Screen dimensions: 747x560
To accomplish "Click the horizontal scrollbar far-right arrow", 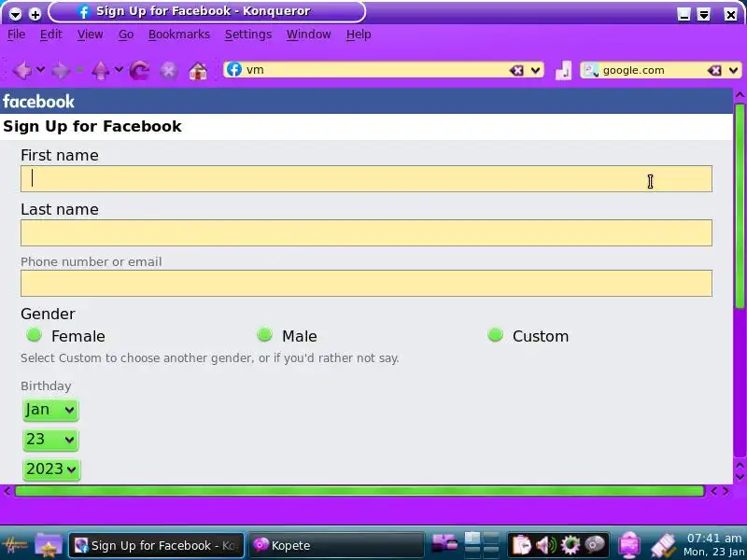I will [726, 491].
